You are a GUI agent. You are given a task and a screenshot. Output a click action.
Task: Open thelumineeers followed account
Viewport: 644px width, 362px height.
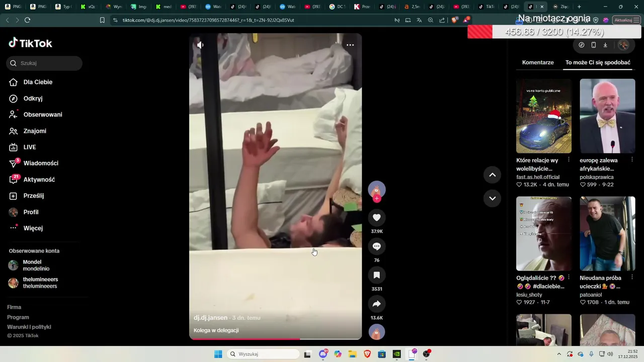(34, 283)
